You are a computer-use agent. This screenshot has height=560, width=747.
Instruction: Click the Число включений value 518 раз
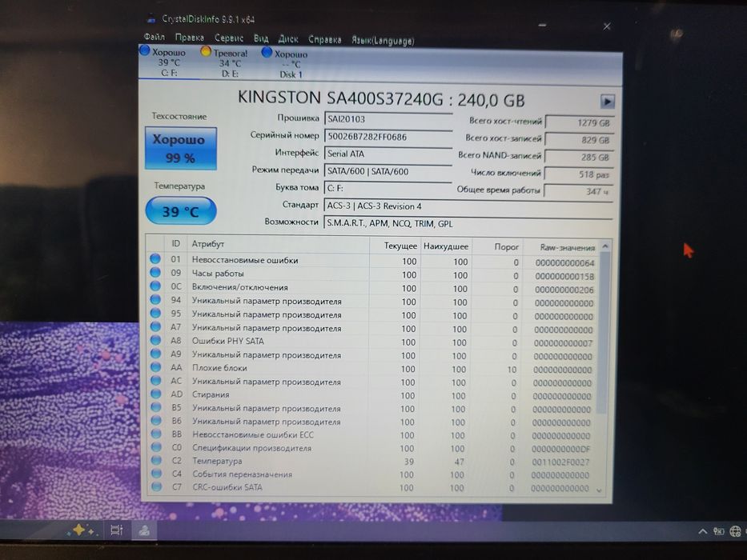click(x=578, y=174)
